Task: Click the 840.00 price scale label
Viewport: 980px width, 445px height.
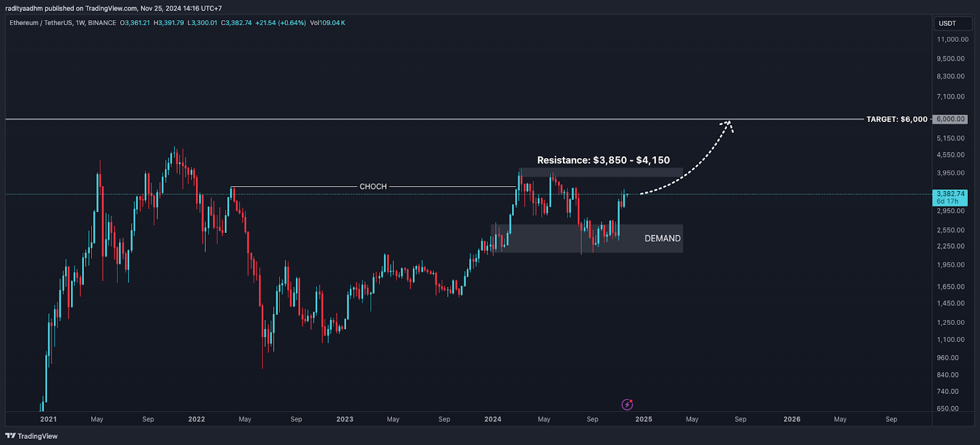Action: pyautogui.click(x=948, y=375)
